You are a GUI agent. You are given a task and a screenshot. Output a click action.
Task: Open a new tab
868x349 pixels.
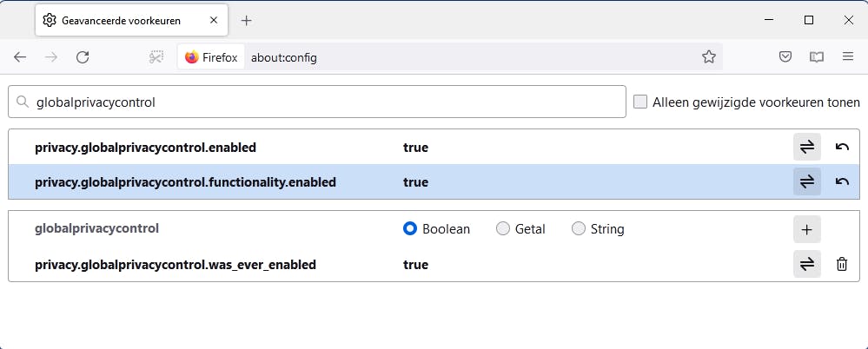click(247, 20)
